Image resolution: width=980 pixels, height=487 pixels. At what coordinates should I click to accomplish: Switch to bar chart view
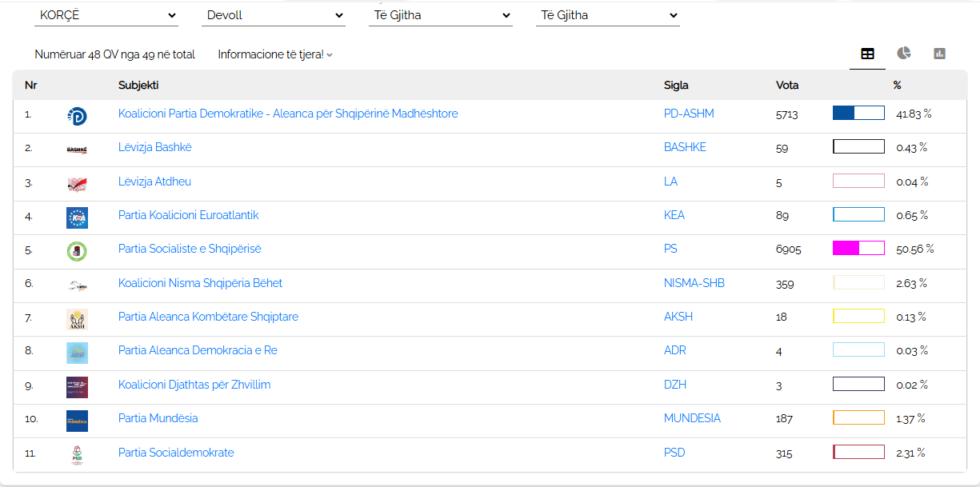click(x=939, y=54)
